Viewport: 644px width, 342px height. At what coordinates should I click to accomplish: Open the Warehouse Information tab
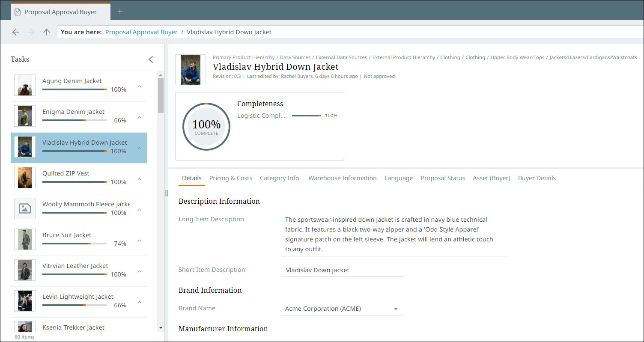click(342, 178)
